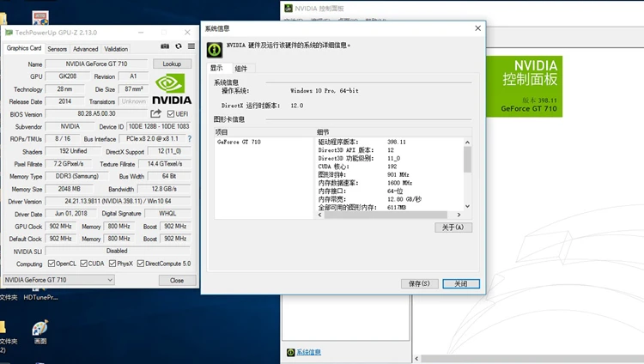Click the details vertical scrollbar thumb

pos(467,160)
